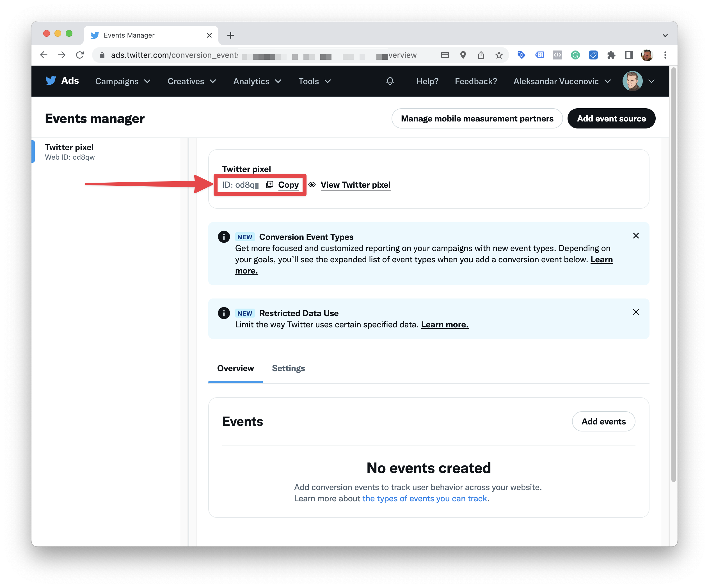Click the Copy link for the pixel ID
709x588 pixels.
pyautogui.click(x=288, y=185)
